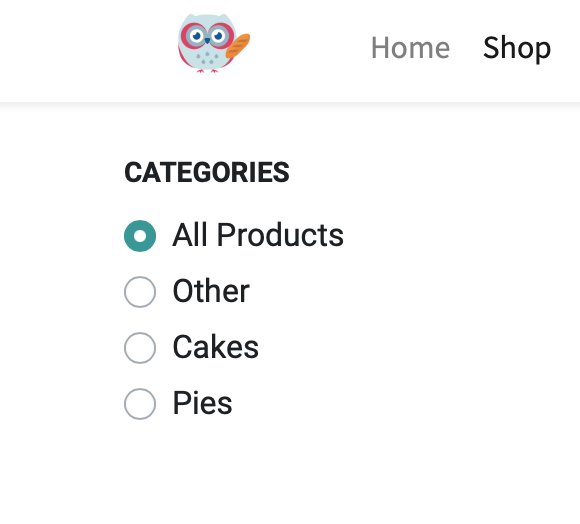This screenshot has width=580, height=524.
Task: Click the owl bakery logo
Action: click(214, 43)
